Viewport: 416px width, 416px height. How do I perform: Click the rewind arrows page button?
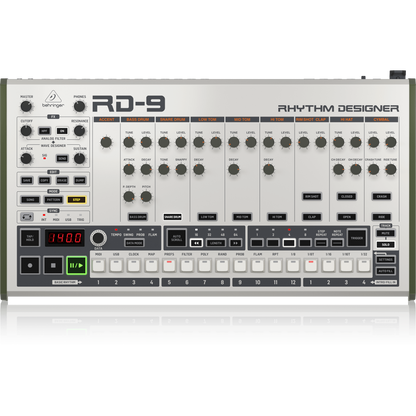point(196,243)
